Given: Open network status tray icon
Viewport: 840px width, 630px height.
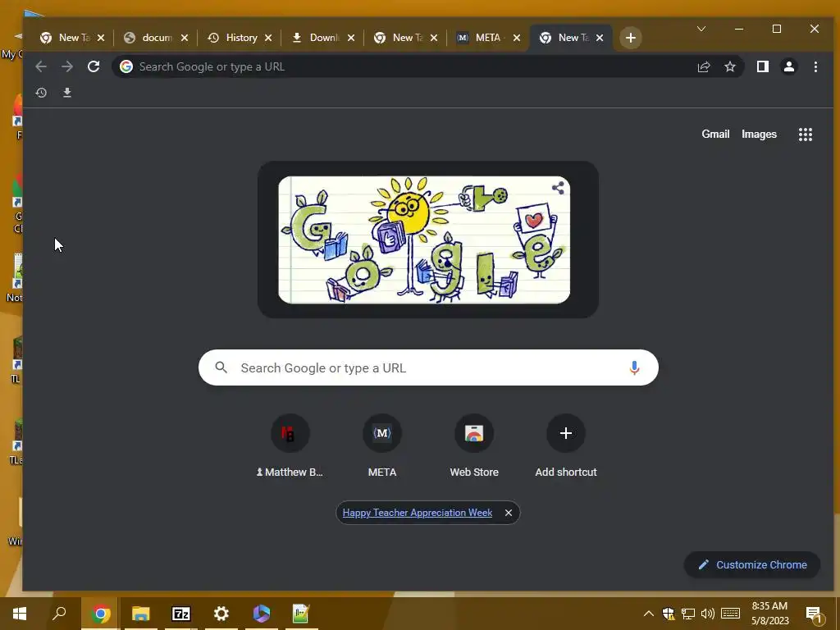Looking at the screenshot, I should 688,614.
